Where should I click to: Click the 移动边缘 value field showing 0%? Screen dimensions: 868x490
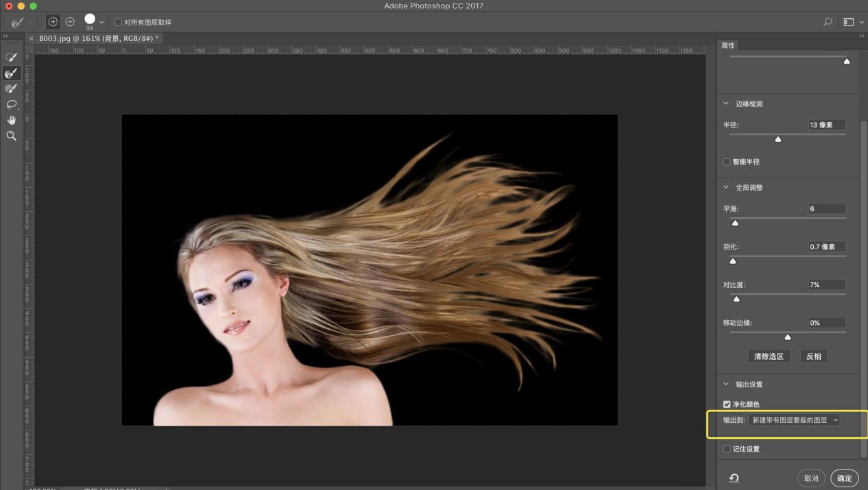click(826, 323)
